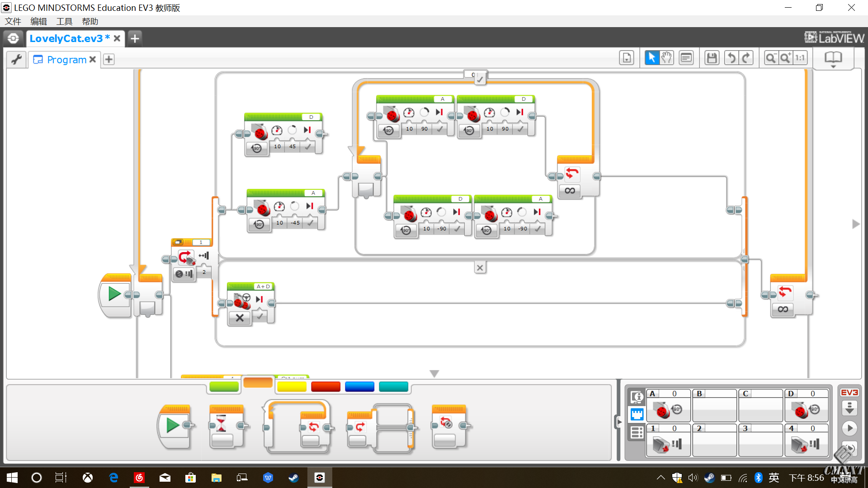Switch to the LovelyCat.ev3 project tab
Viewport: 868px width, 488px height.
[70, 38]
